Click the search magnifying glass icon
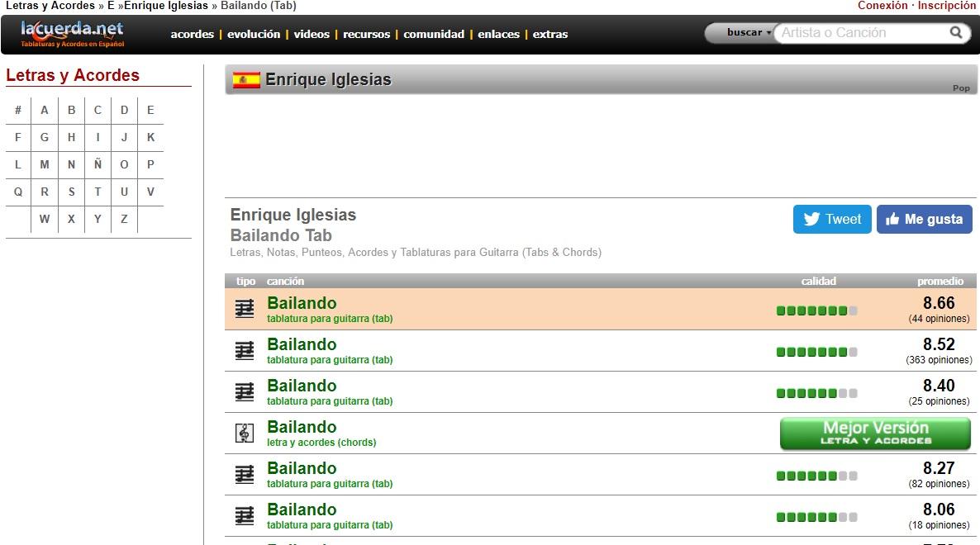The image size is (980, 545). [x=956, y=33]
